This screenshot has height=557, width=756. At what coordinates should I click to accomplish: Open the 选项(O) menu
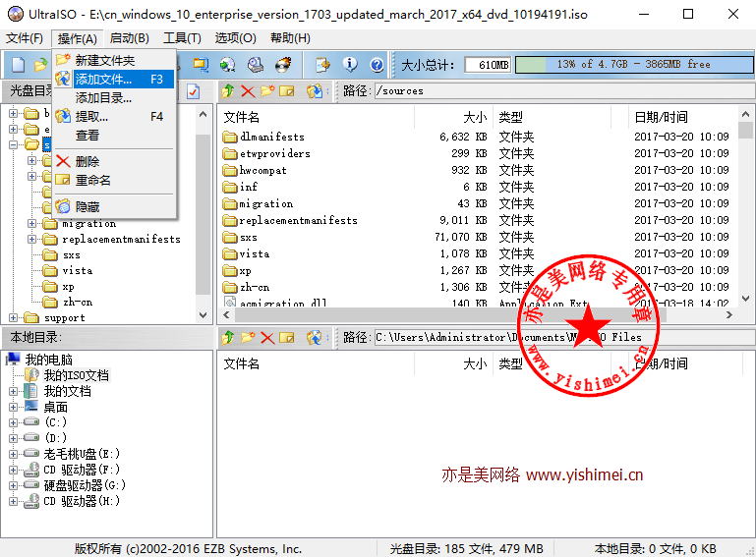point(235,38)
